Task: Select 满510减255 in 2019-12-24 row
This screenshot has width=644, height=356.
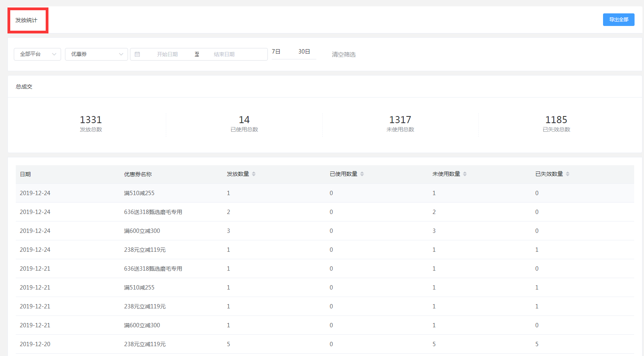Action: [x=139, y=193]
